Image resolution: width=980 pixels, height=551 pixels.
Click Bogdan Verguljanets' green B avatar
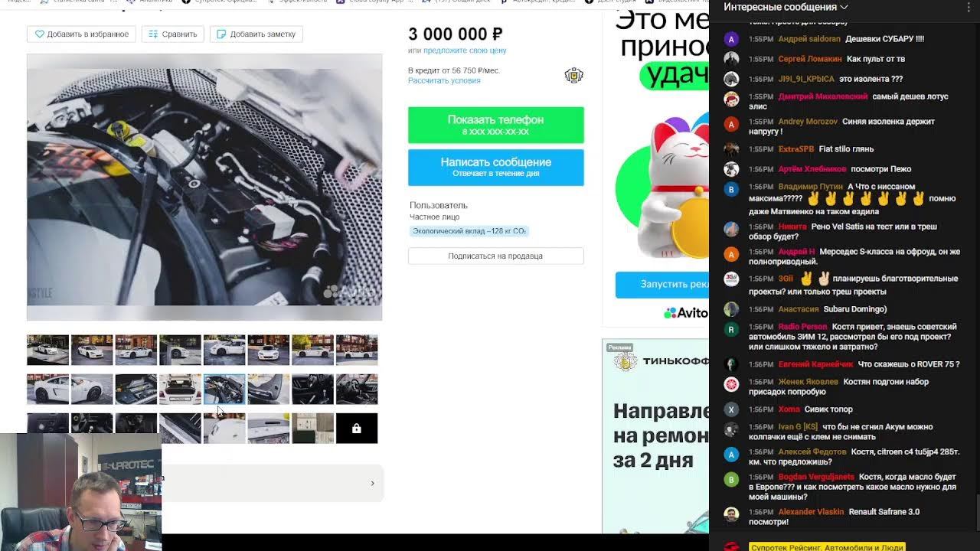(x=731, y=480)
